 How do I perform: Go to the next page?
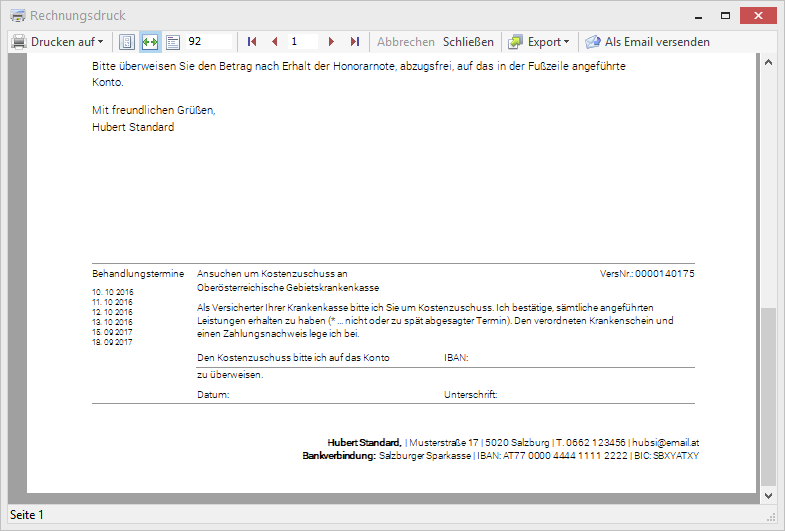coord(331,42)
